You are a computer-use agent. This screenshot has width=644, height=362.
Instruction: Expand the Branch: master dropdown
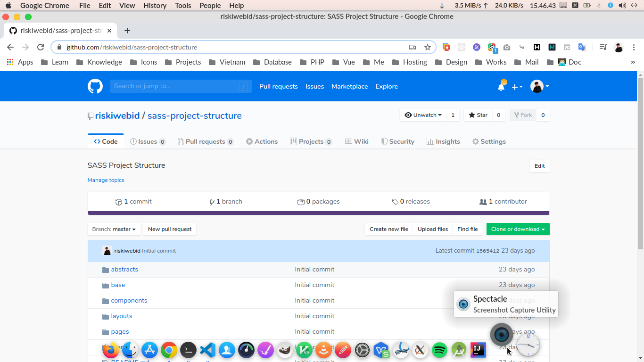coord(114,229)
